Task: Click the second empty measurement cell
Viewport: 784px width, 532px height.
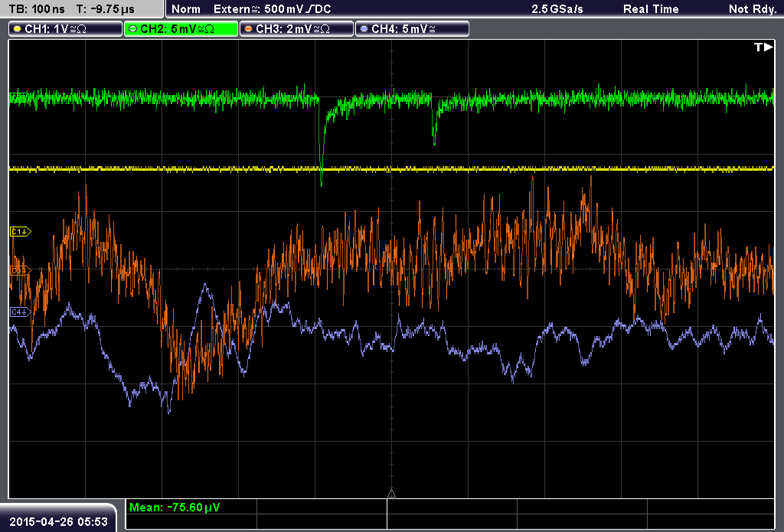Action: [x=452, y=507]
